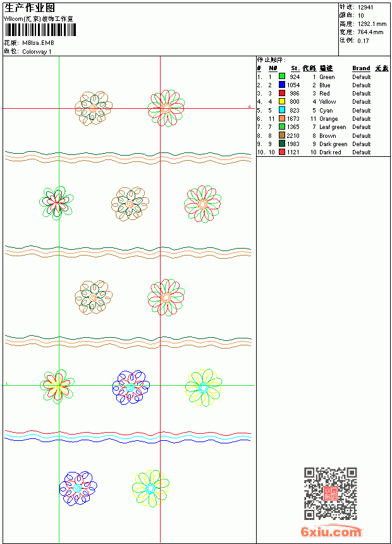Click the St. stitch count column header
This screenshot has height=544, width=392.
pos(295,68)
